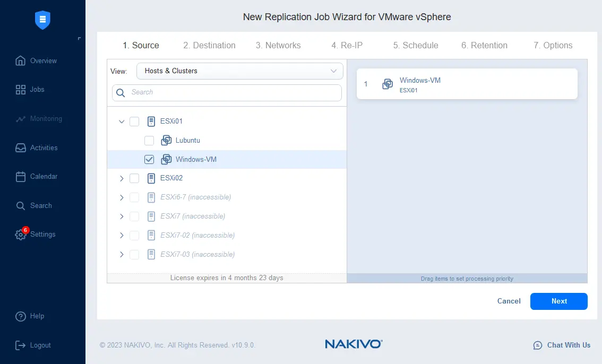Screen dimensions: 602x364
Task: Click the NAKIVO shield logo icon
Action: click(x=42, y=20)
